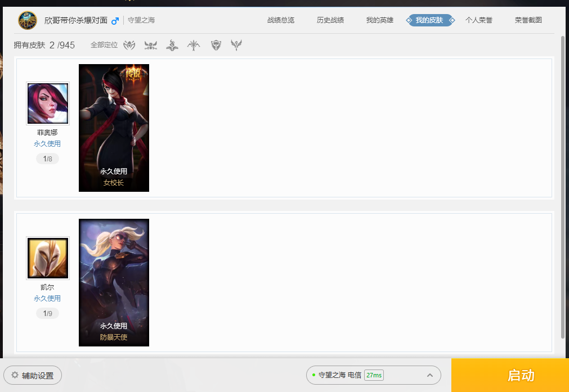569x392 pixels.
Task: Click the vertical scrollbar on the right
Action: (563, 187)
